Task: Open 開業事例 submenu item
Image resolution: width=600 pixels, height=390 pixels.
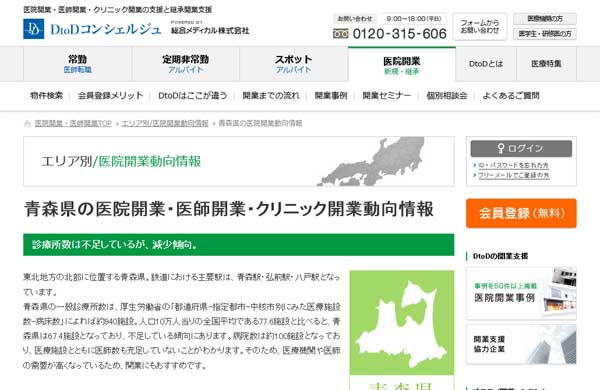Action: coord(331,96)
